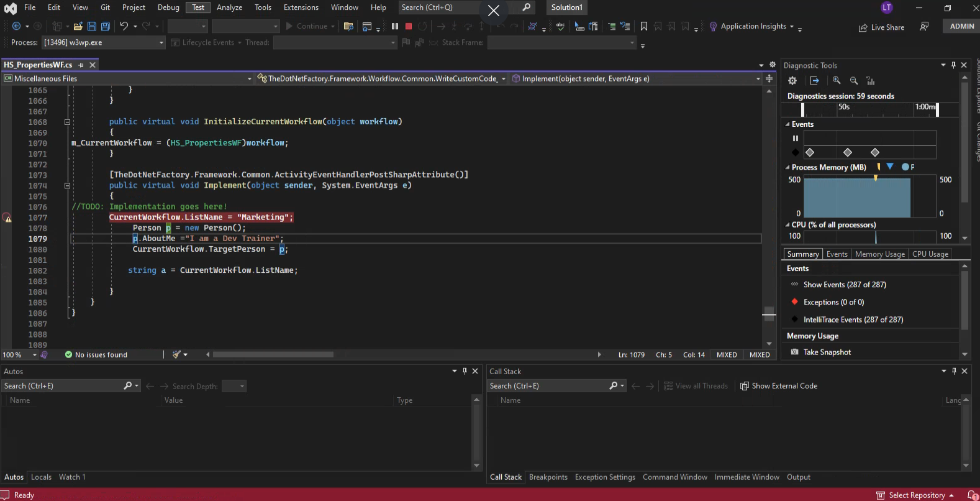Collapse the InitializeCurrentWorkflow method outline
This screenshot has width=980, height=501.
(67, 122)
